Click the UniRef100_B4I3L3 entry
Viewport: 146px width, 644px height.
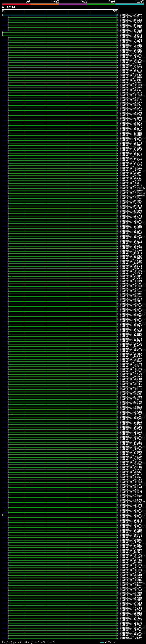[131, 42]
